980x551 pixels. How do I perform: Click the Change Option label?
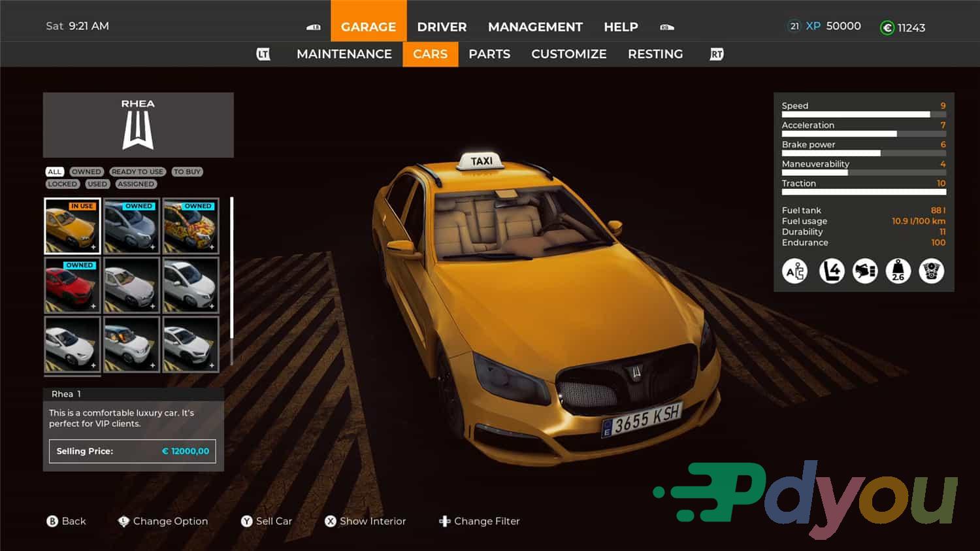coord(171,521)
